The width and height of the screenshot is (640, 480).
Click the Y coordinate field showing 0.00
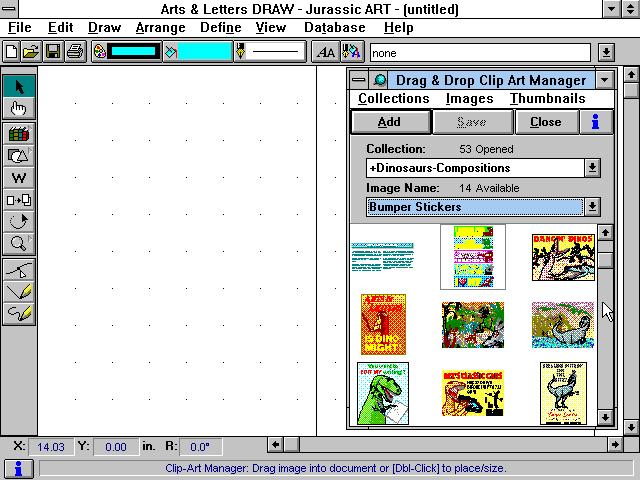coord(116,447)
